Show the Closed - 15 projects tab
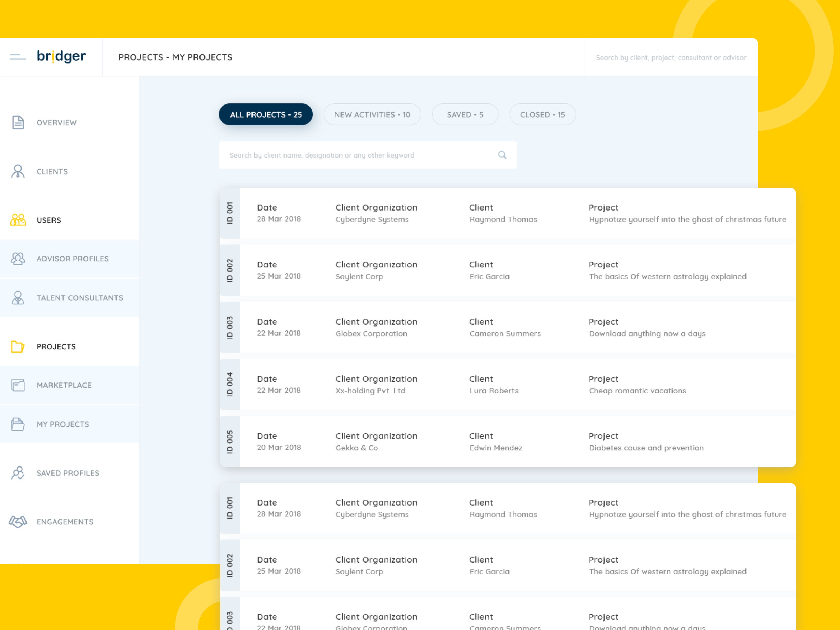Image resolution: width=840 pixels, height=630 pixels. (543, 114)
